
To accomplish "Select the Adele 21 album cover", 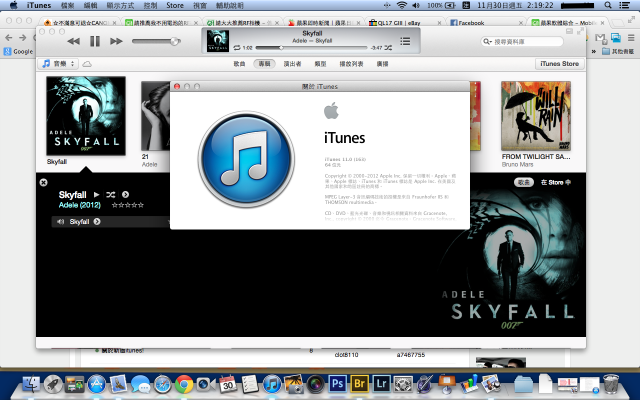I will click(156, 116).
